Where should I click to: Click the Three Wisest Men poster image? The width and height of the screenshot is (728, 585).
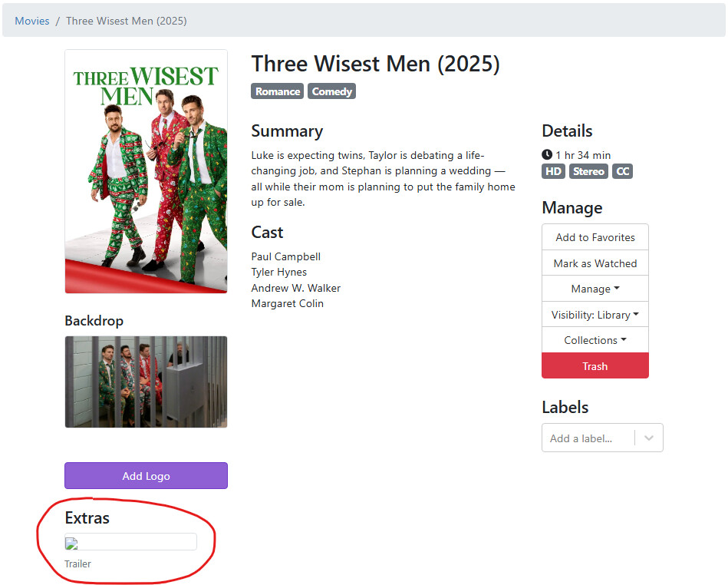click(146, 171)
